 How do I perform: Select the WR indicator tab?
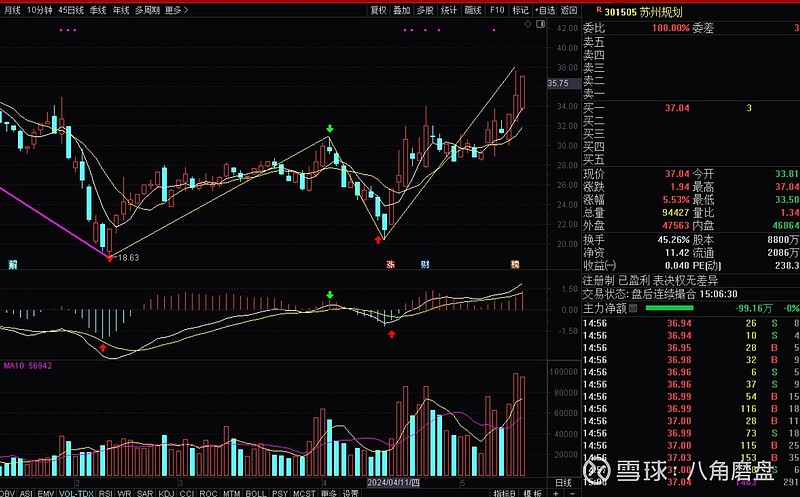point(124,493)
